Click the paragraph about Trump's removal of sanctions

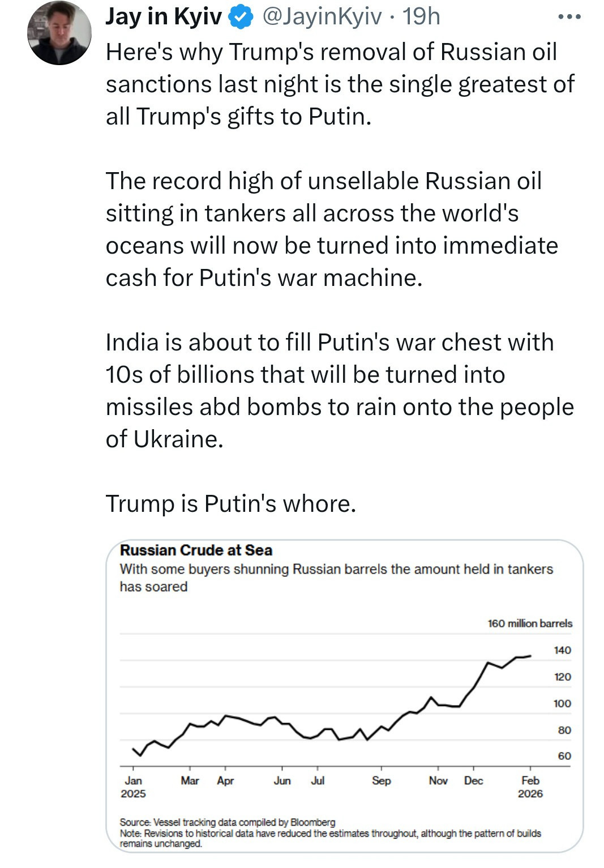coord(340,84)
